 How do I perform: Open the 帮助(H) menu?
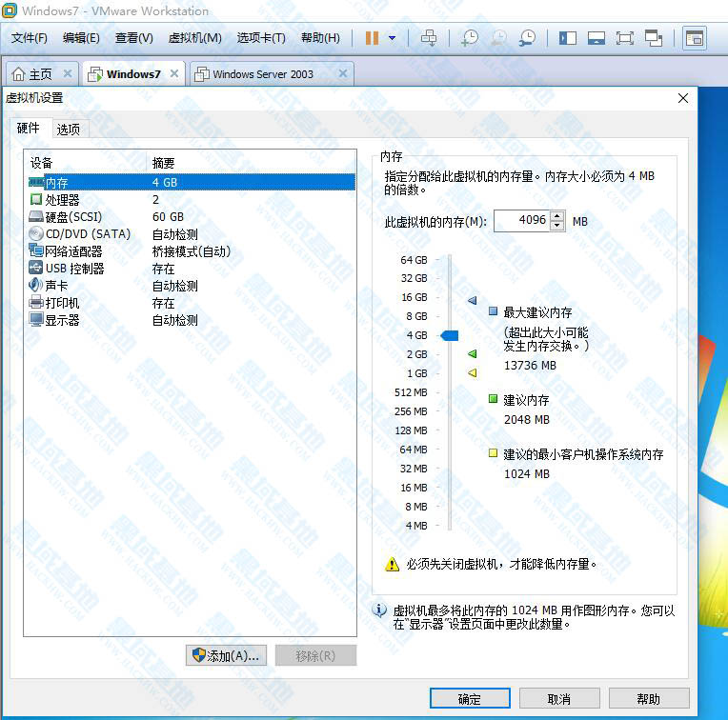coord(320,38)
